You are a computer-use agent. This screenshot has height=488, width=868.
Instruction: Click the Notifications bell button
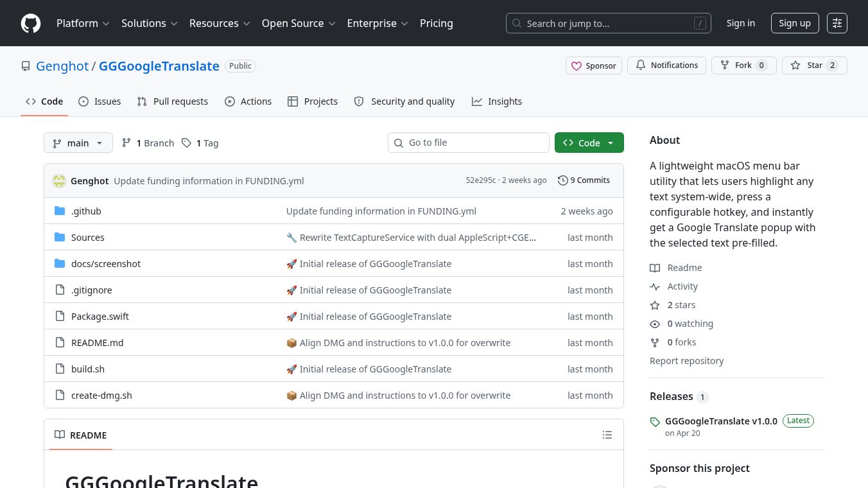[666, 65]
